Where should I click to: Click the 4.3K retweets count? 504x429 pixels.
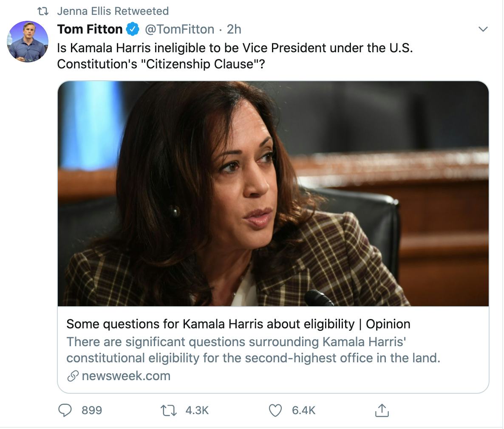[197, 410]
